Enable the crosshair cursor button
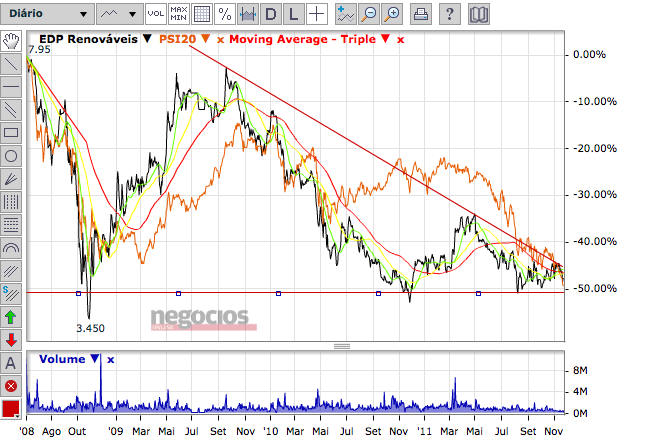Viewport: 652px width, 444px height. tap(317, 14)
